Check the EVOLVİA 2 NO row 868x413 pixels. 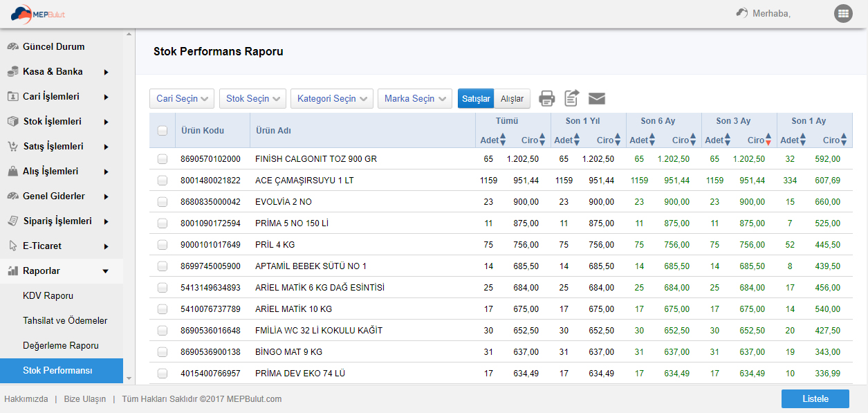coord(163,202)
